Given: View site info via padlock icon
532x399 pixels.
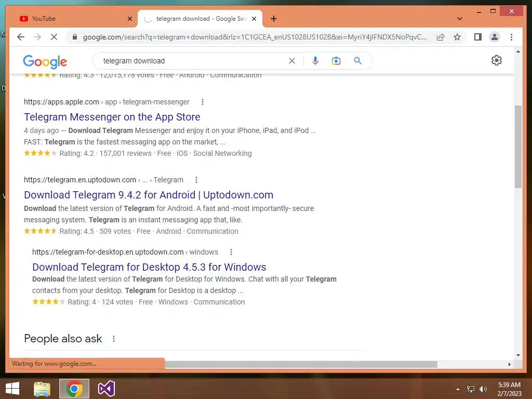Looking at the screenshot, I should pyautogui.click(x=75, y=37).
